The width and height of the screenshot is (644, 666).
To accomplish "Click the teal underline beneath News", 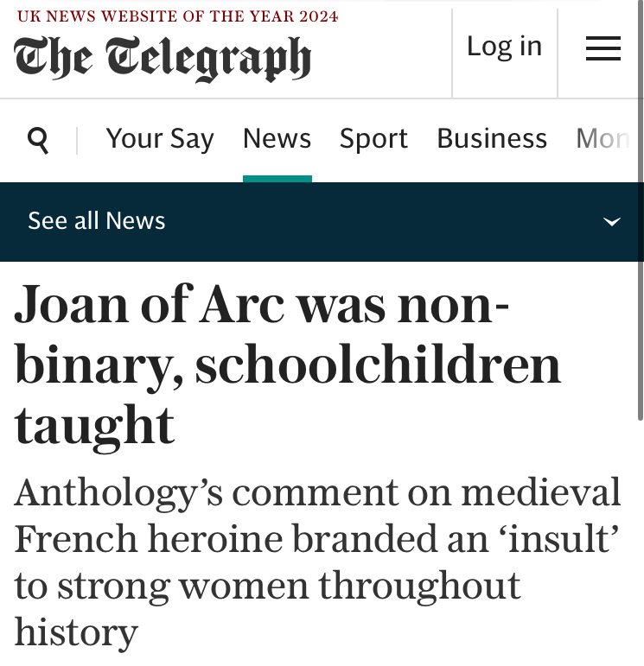I will click(277, 179).
